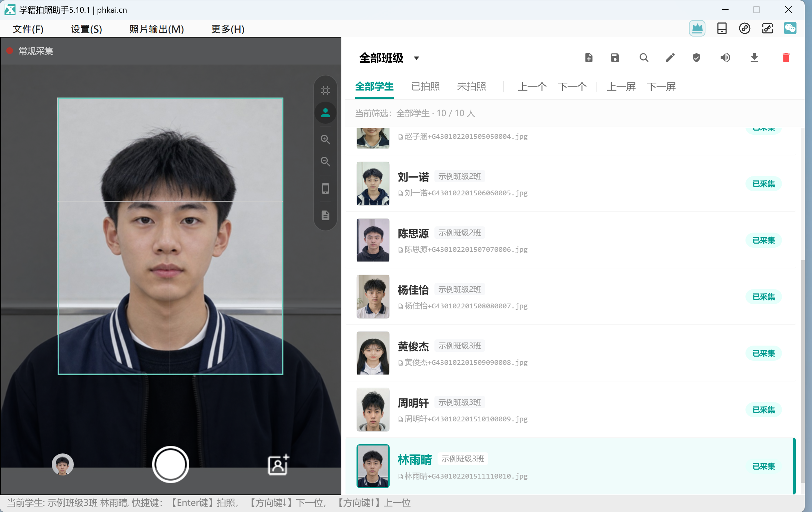Screen dimensions: 812x512
Task: Click the pencil edit icon
Action: 670,58
